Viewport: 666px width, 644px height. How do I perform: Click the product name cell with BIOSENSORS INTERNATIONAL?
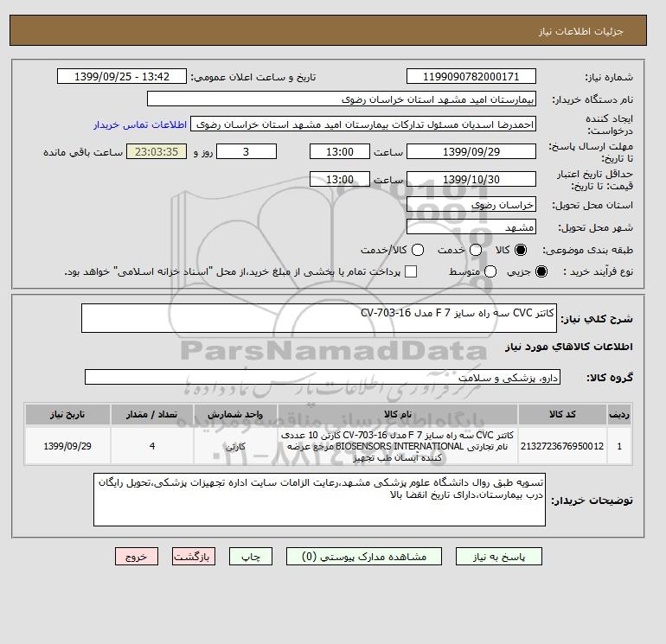398,446
